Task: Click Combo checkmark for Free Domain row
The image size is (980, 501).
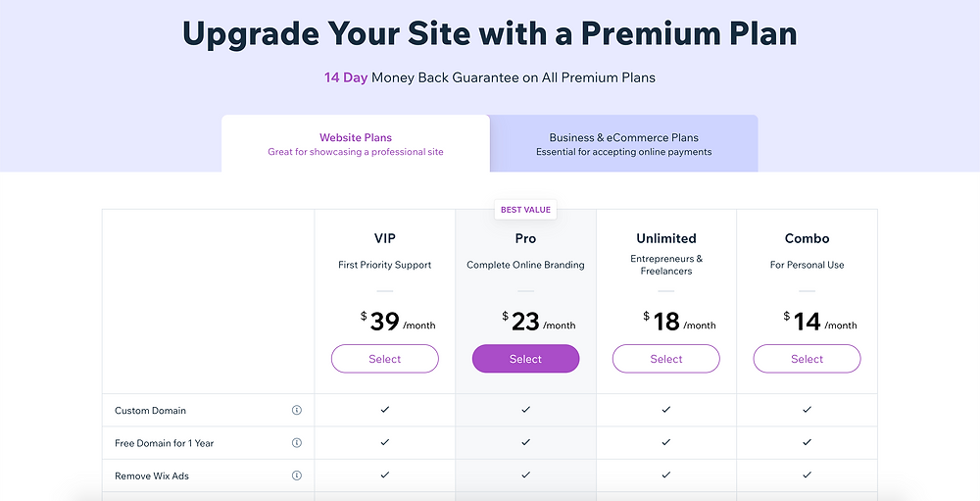Action: pos(807,442)
